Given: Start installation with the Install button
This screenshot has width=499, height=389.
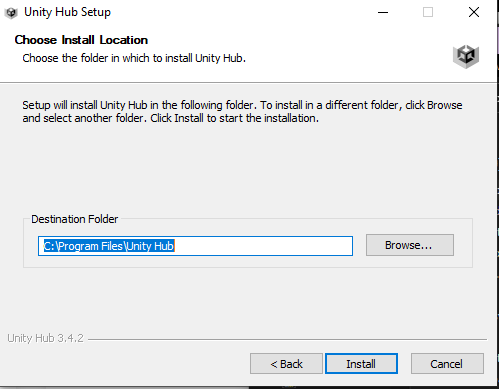Looking at the screenshot, I should [x=361, y=364].
